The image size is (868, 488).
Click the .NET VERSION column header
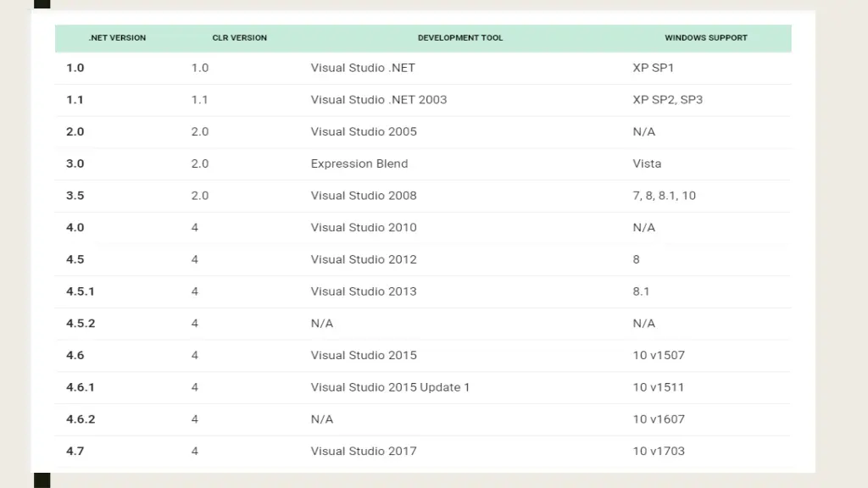point(117,37)
